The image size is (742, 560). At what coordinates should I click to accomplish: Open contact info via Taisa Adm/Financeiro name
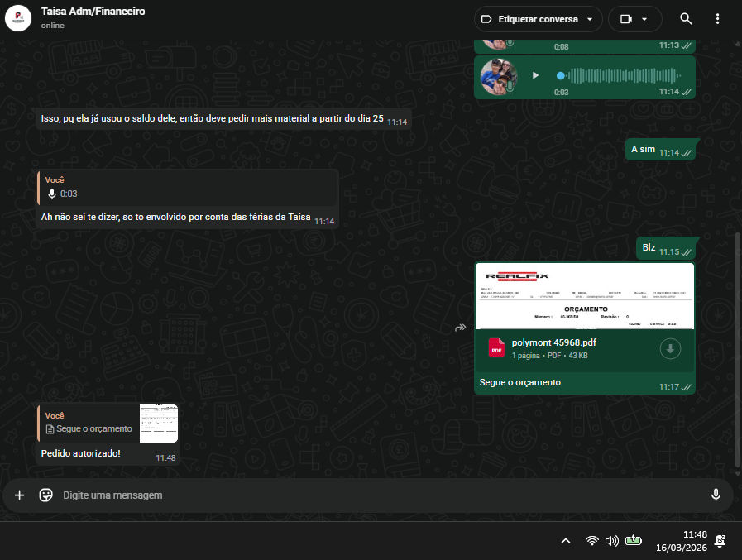tap(93, 12)
